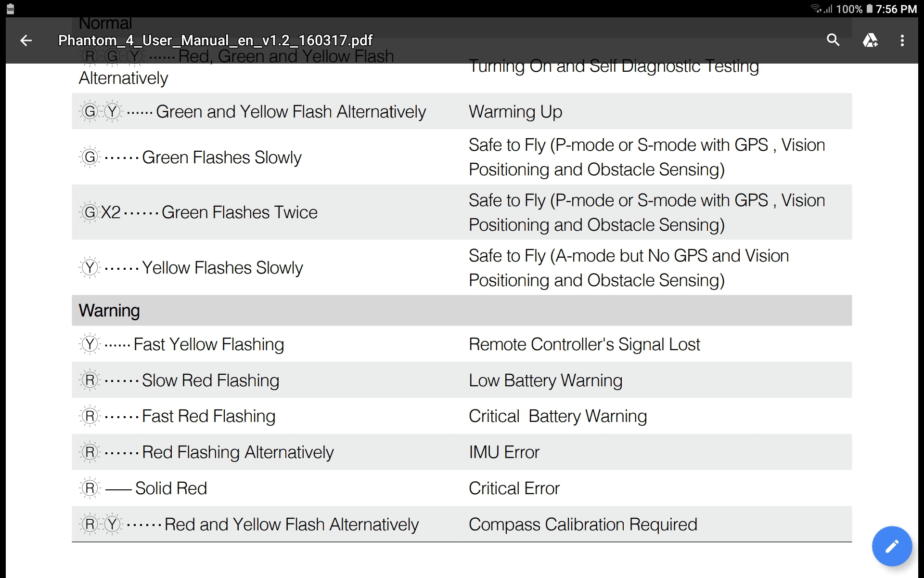Select the text 'Compass Calibration Required'
This screenshot has height=578, width=924.
583,525
